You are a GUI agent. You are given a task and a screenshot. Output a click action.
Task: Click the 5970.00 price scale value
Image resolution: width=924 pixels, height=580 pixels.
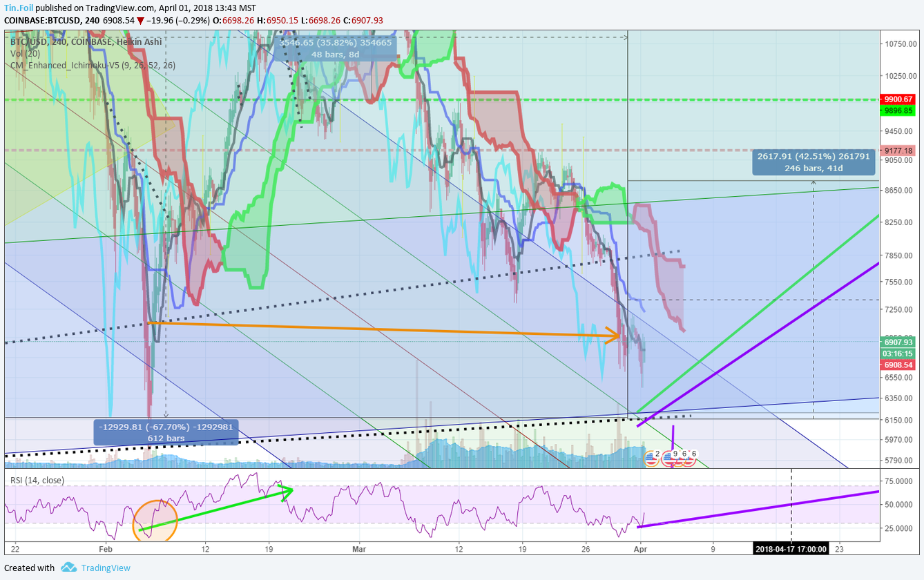click(900, 439)
